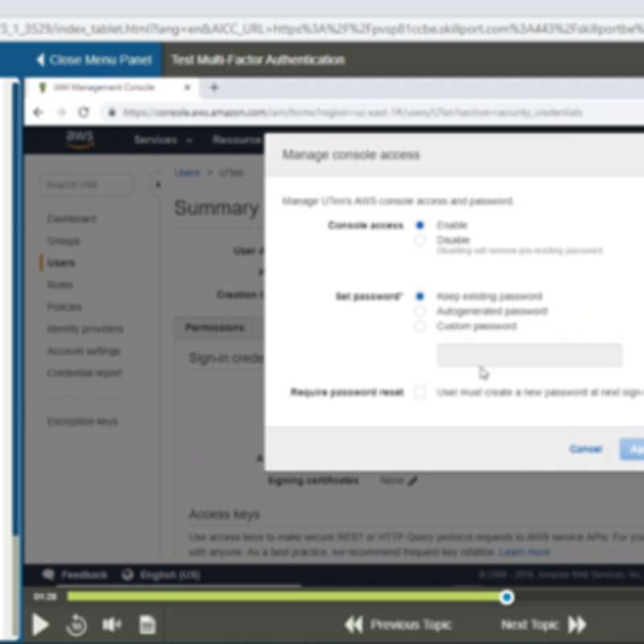Select Custom password option
This screenshot has width=644, height=644.
419,326
